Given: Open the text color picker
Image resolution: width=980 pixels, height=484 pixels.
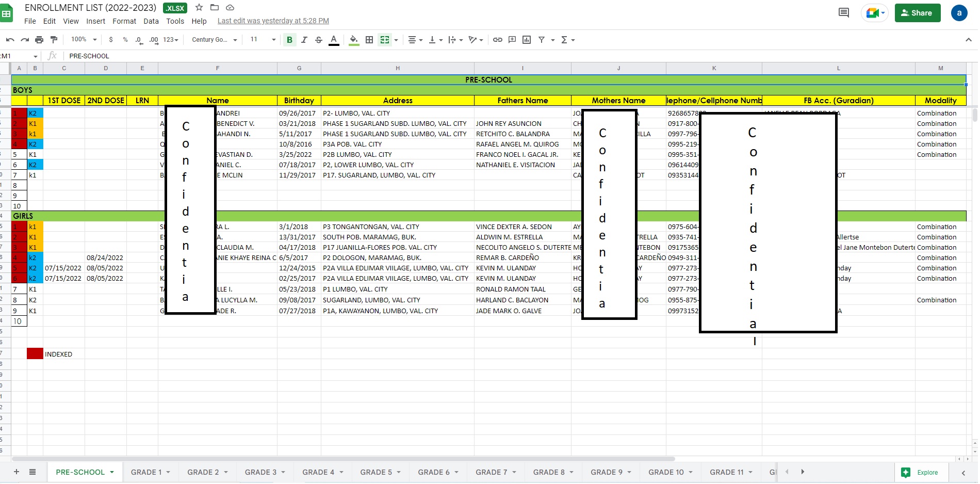Looking at the screenshot, I should point(334,40).
